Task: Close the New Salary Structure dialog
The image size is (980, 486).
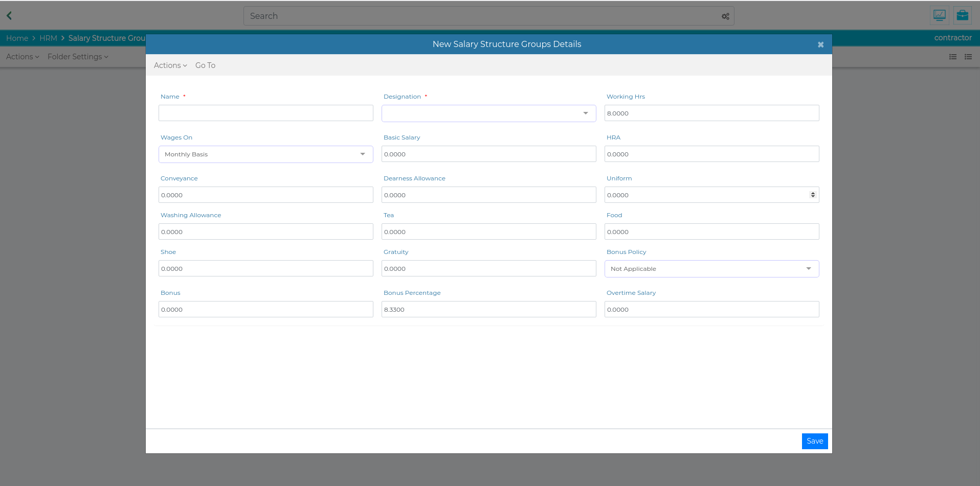Action: pos(820,44)
